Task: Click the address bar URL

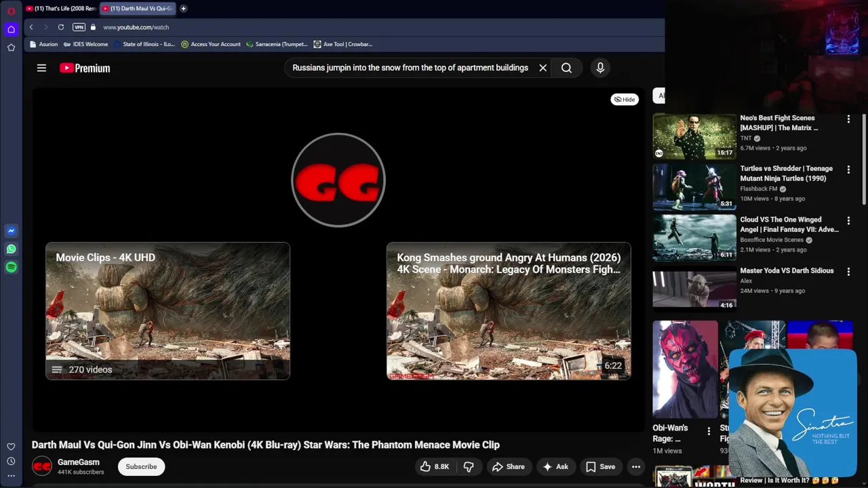Action: pos(136,27)
